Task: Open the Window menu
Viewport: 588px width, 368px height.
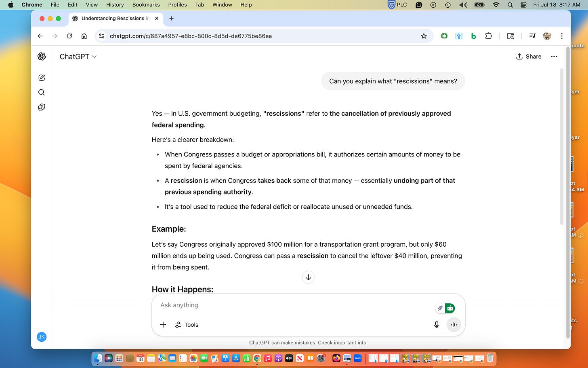Action: [x=222, y=5]
